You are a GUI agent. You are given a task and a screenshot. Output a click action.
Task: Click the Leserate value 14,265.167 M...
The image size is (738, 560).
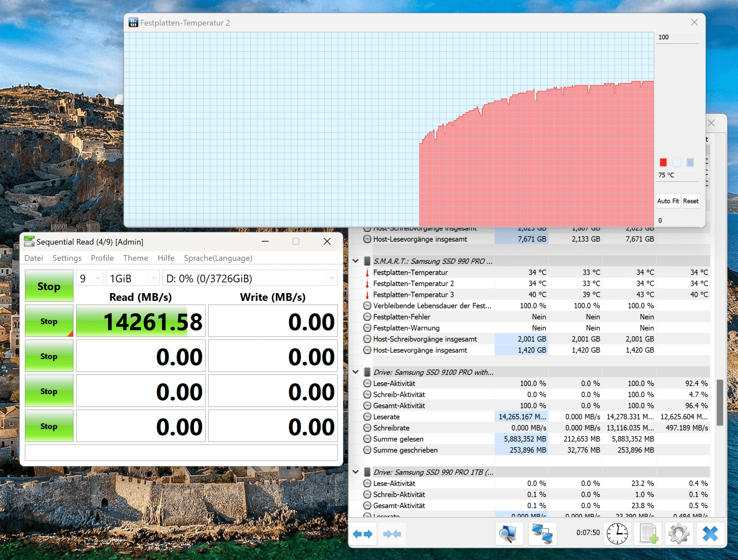click(x=522, y=417)
